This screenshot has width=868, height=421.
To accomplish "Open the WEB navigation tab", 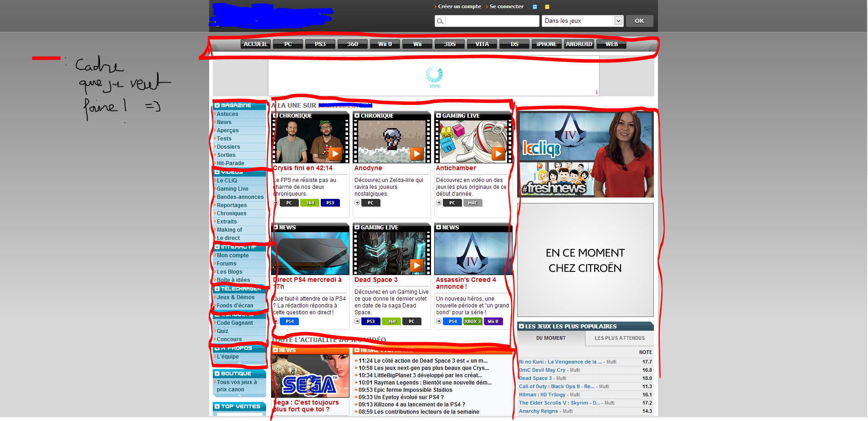I will pos(611,44).
